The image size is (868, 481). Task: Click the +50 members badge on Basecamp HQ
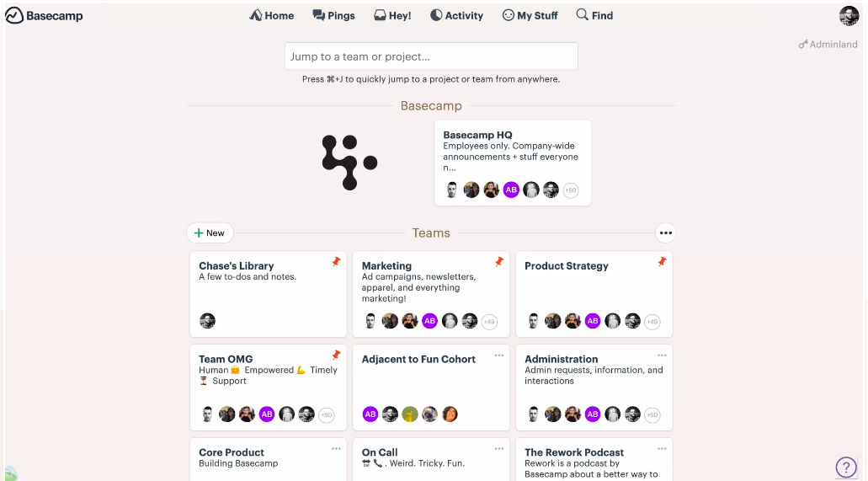[x=571, y=190]
